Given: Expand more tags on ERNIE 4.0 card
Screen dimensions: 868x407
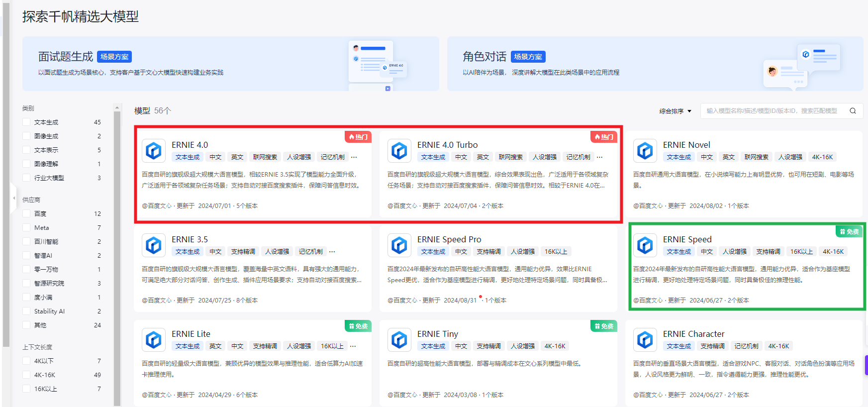Looking at the screenshot, I should 354,157.
